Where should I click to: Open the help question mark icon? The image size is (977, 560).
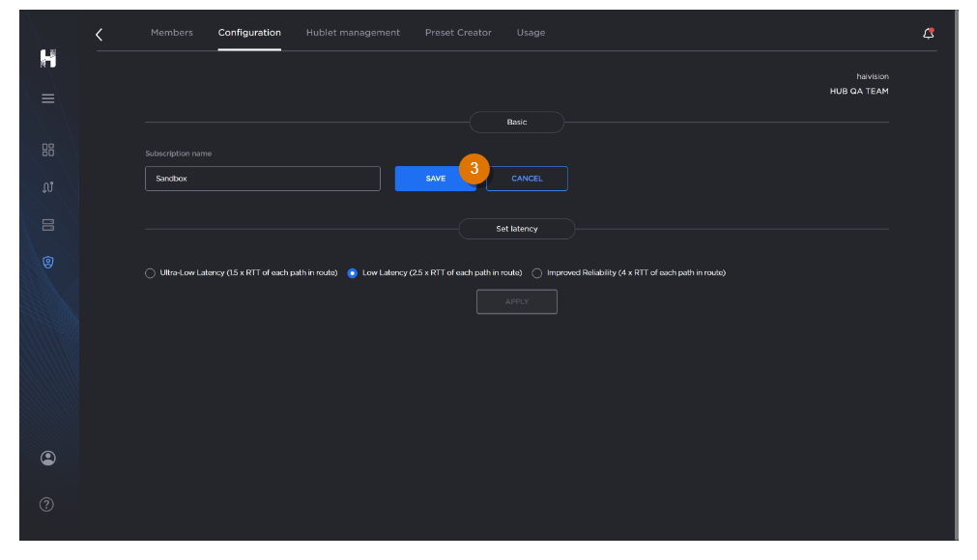click(x=46, y=504)
